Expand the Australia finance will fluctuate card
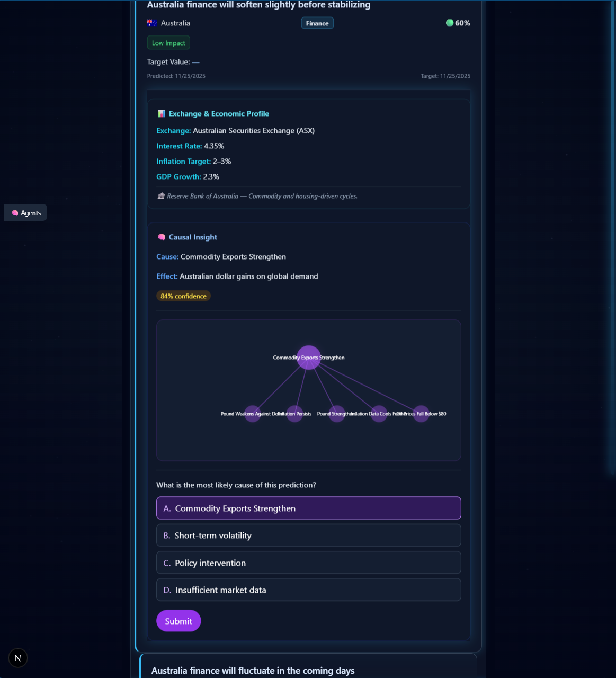616x678 pixels. click(x=253, y=670)
